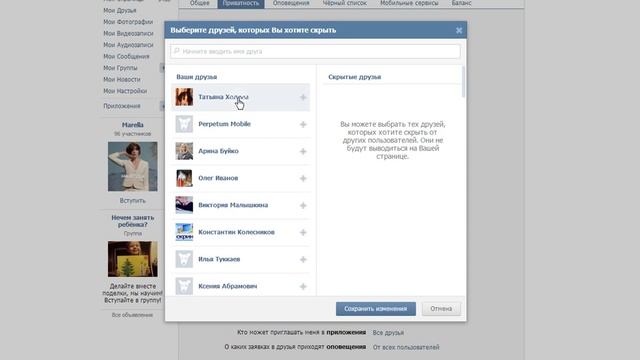640x360 pixels.
Task: Click Константин Колесников avatar
Action: [184, 232]
